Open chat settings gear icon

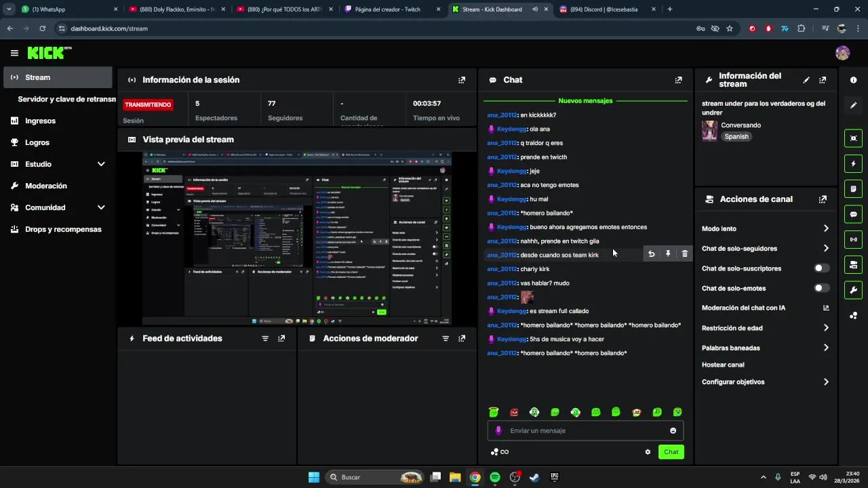click(648, 452)
